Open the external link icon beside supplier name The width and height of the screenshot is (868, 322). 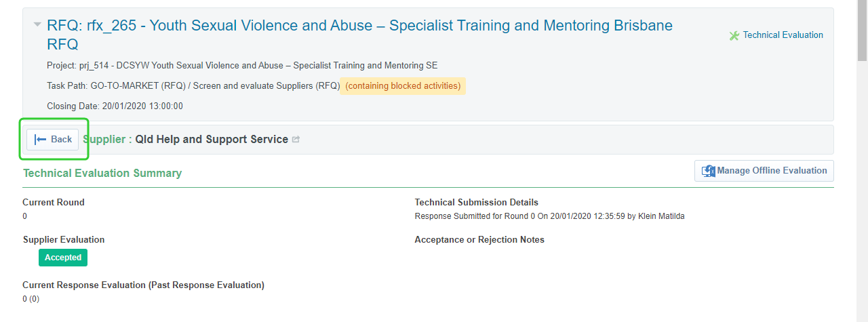[296, 140]
